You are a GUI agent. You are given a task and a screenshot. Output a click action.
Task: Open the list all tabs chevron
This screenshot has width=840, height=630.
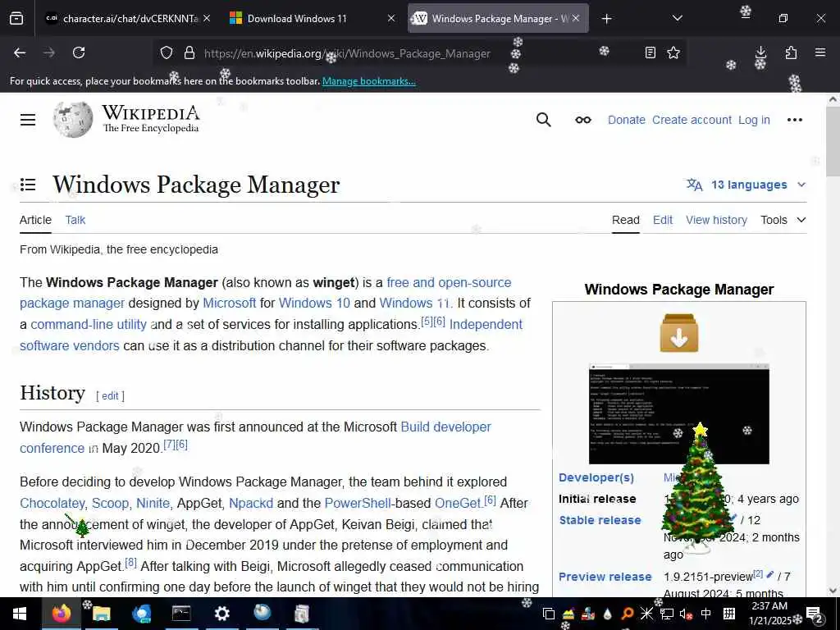[x=677, y=18]
